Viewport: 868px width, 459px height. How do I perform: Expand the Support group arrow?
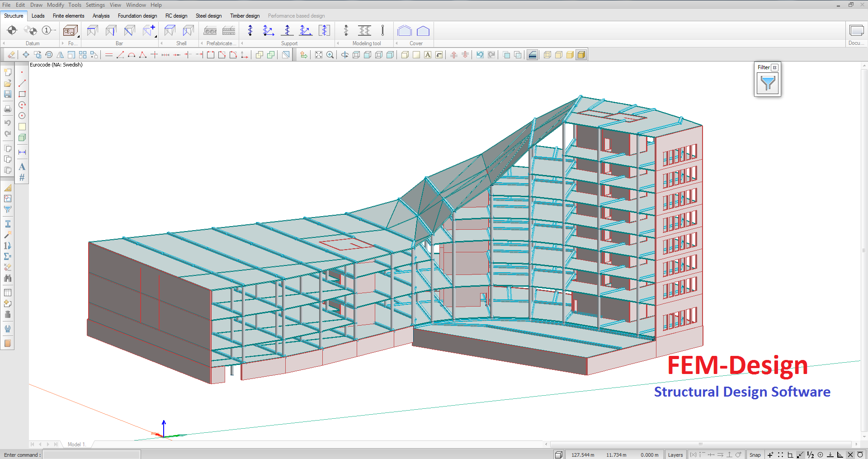click(242, 43)
